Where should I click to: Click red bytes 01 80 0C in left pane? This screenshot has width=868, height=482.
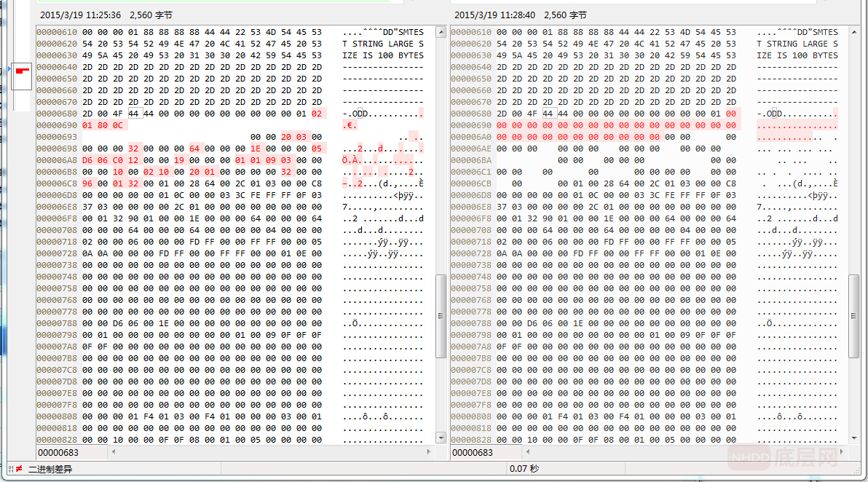click(103, 125)
